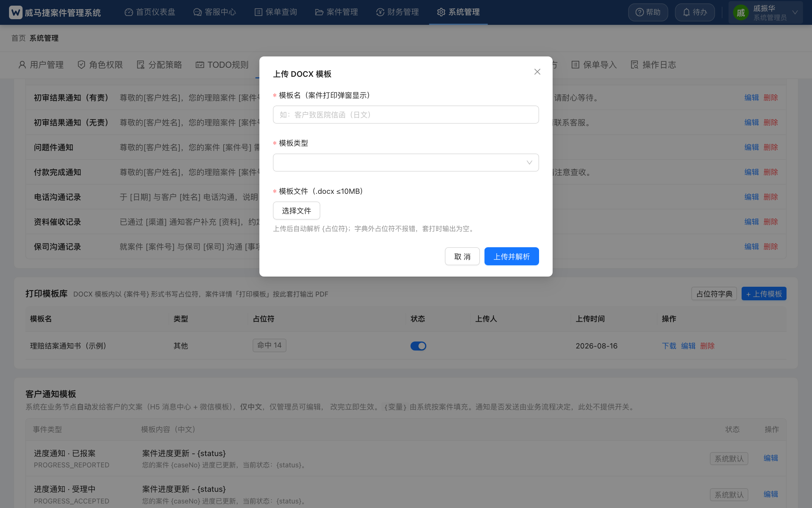Open 待办 notifications
The height and width of the screenshot is (508, 812).
point(695,12)
